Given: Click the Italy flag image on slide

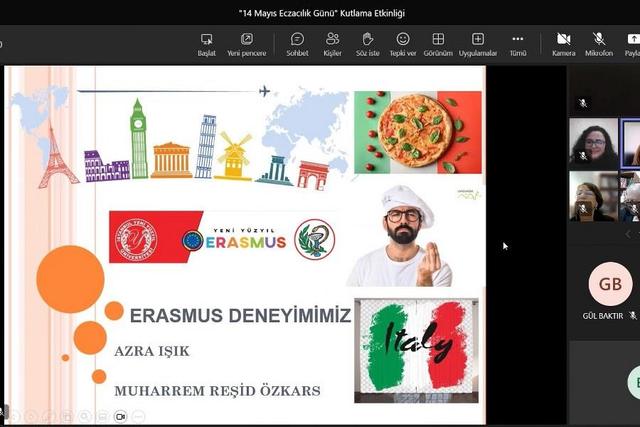Looking at the screenshot, I should point(416,350).
